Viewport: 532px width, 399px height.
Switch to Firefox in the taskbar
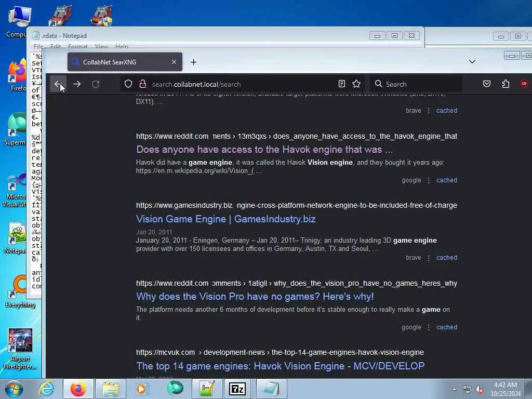(x=78, y=389)
